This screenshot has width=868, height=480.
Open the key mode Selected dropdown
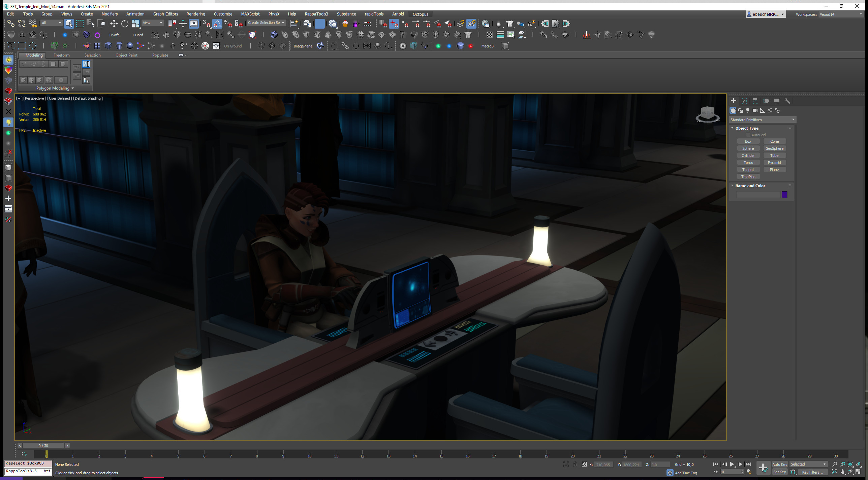808,465
